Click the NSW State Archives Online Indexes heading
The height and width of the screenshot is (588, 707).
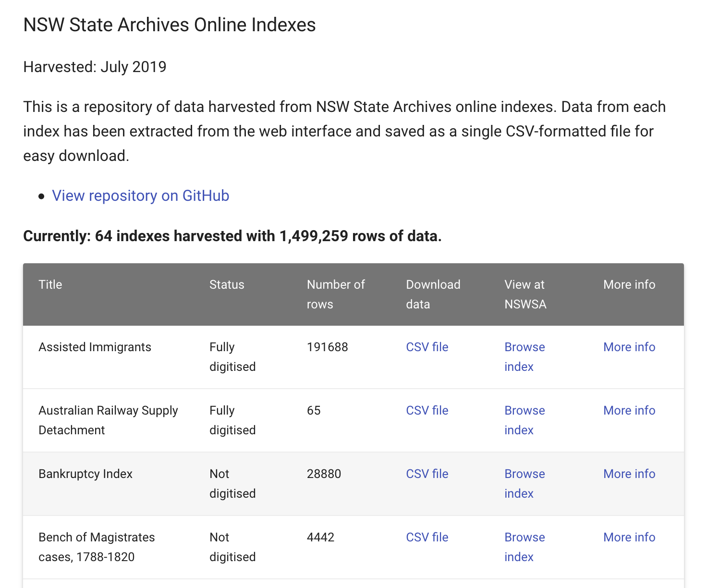point(170,25)
